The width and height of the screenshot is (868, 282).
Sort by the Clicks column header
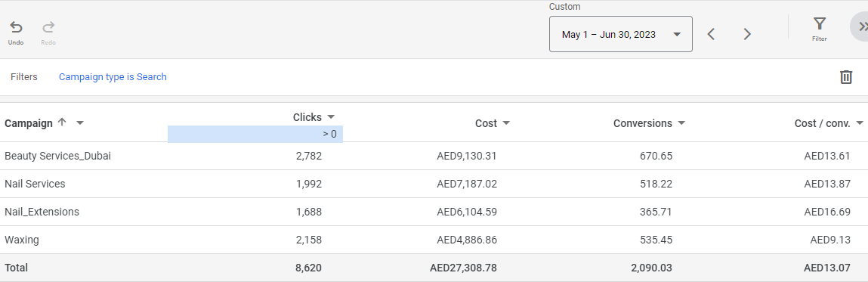pos(307,117)
